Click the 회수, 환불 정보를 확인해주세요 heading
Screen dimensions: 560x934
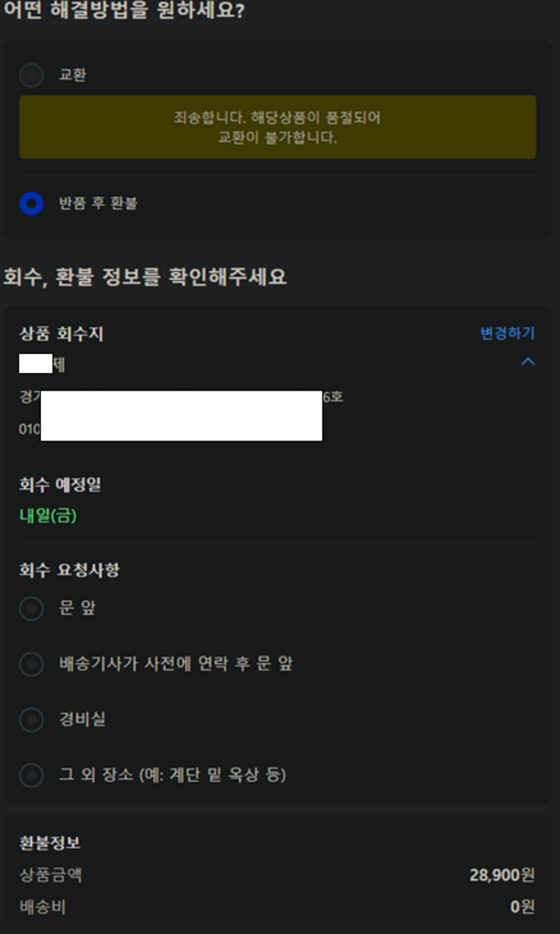click(145, 277)
